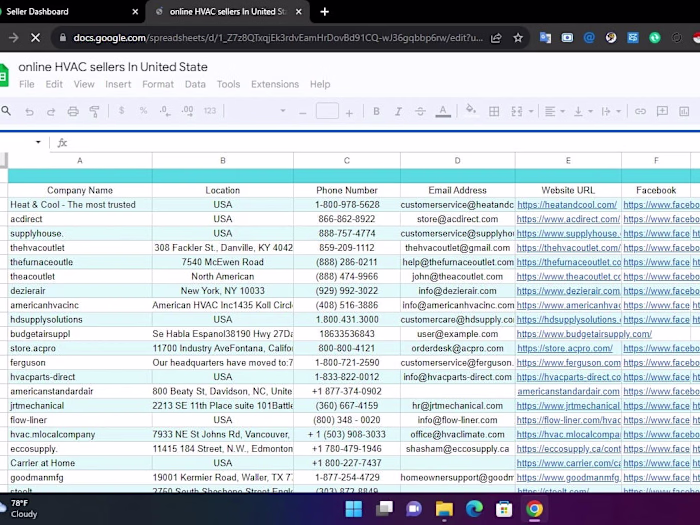Screen dimensions: 700x525
Task: Print the spreadsheet using printer icon
Action: [73, 111]
